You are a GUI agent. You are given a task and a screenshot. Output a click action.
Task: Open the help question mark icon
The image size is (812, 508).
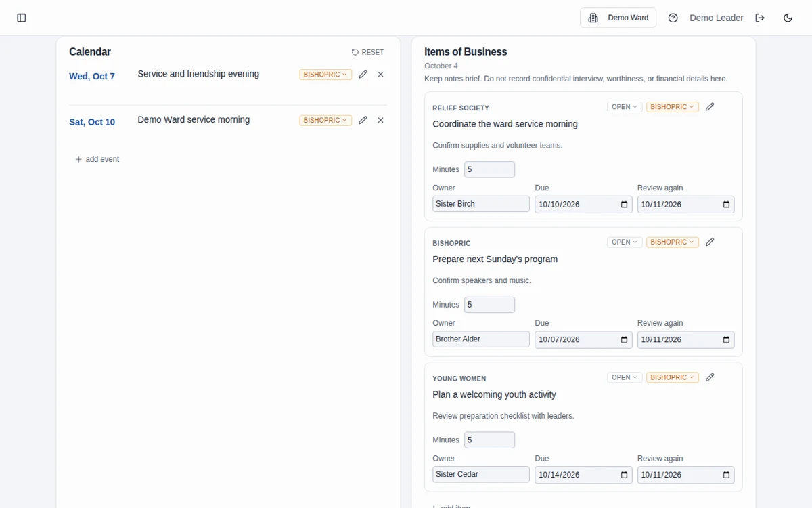[673, 18]
